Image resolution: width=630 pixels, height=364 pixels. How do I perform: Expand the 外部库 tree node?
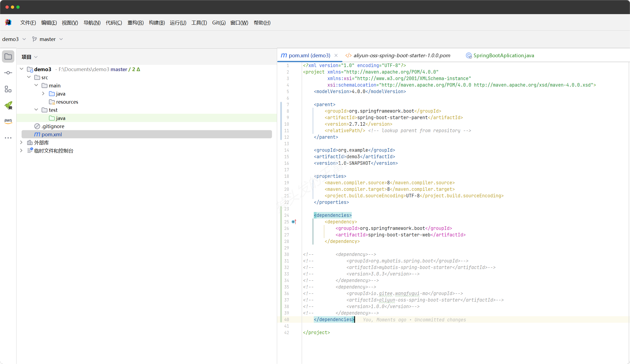21,143
